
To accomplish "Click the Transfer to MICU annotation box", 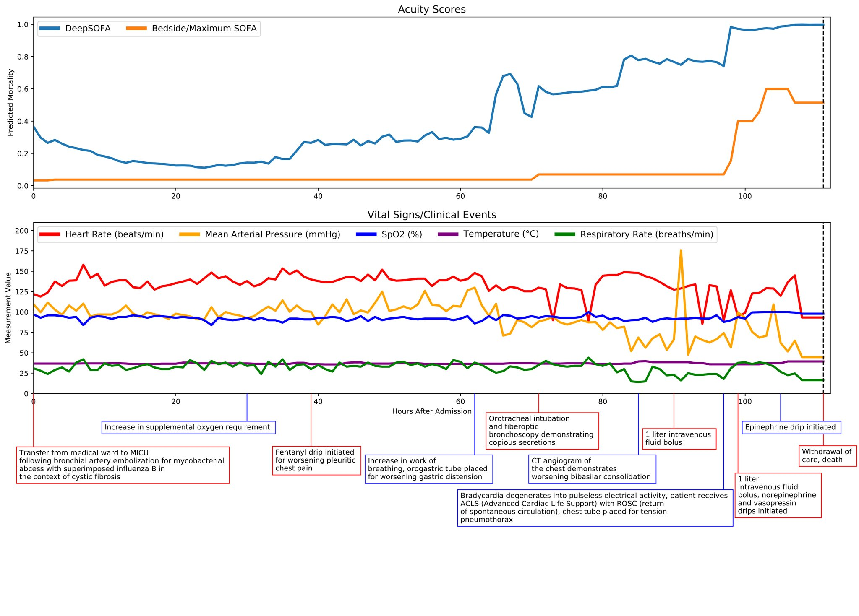I will click(123, 465).
